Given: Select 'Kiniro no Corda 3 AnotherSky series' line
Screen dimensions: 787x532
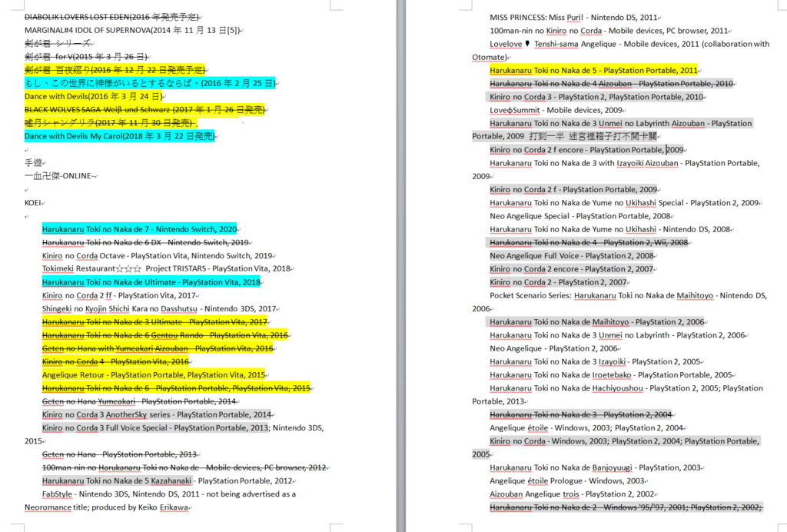Looking at the screenshot, I should point(157,414).
